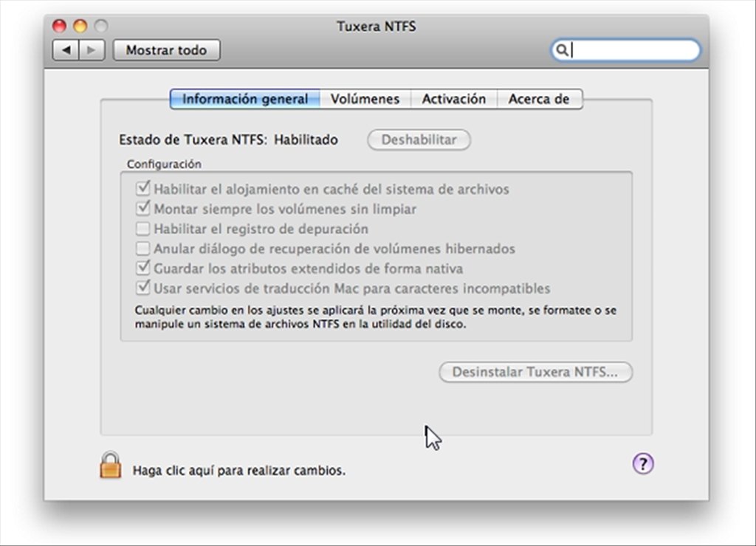This screenshot has width=756, height=546.
Task: Click 'Desinstalar Tuxera NTFS...' button
Action: coord(535,372)
